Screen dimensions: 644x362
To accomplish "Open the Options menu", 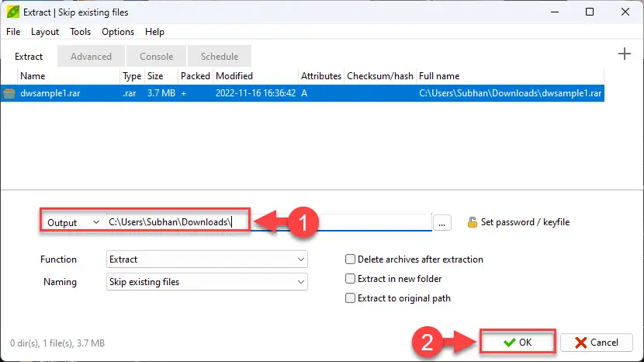I will pyautogui.click(x=118, y=32).
